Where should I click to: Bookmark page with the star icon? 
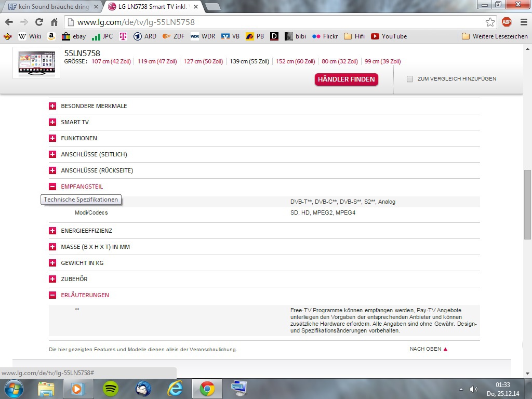point(490,22)
